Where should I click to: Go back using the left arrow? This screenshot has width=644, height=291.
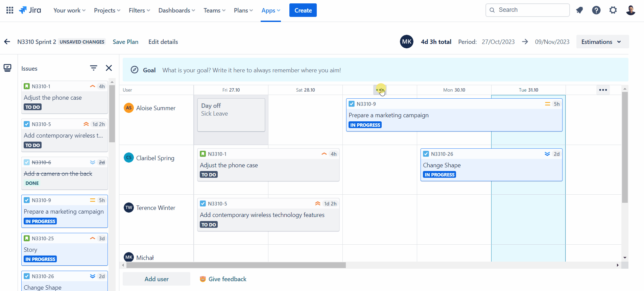point(7,42)
